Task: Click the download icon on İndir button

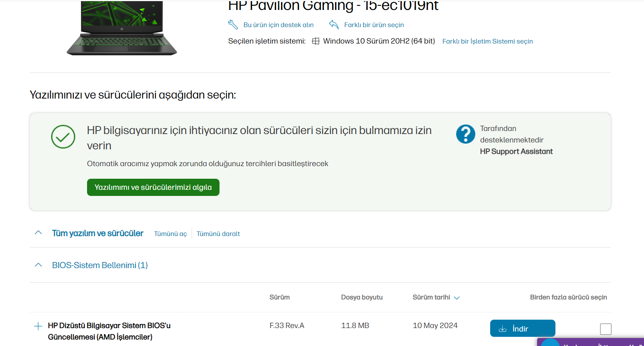Action: (503, 329)
